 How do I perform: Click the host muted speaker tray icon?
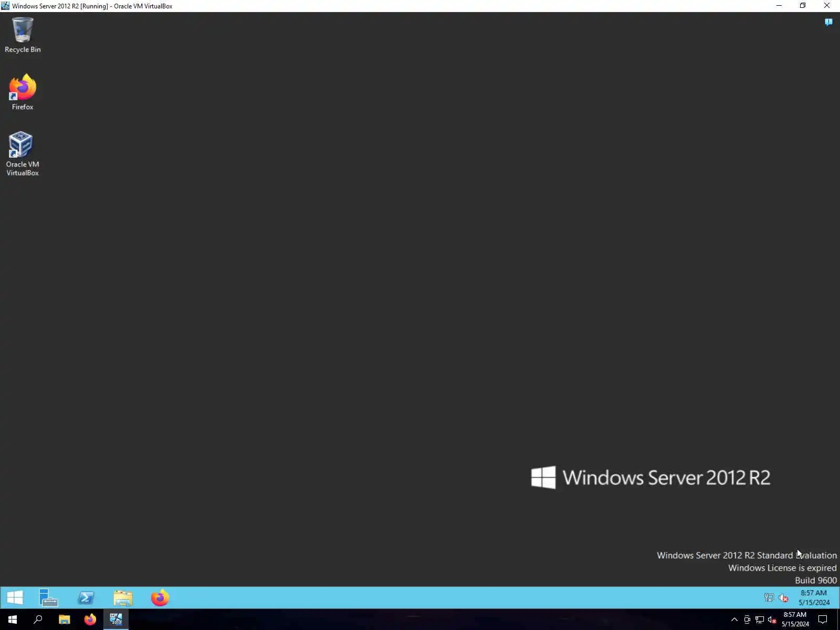coord(772,619)
